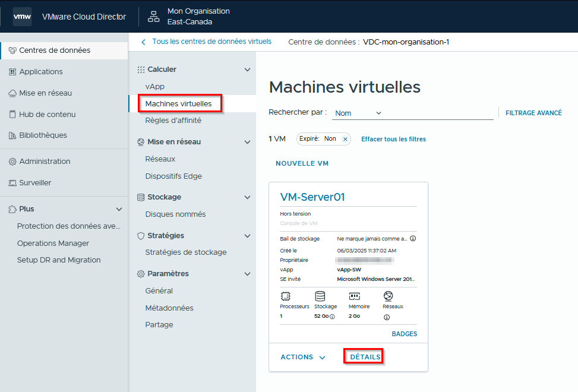Click the search by name input field
Viewport: 578px width, 392px height.
pos(440,113)
